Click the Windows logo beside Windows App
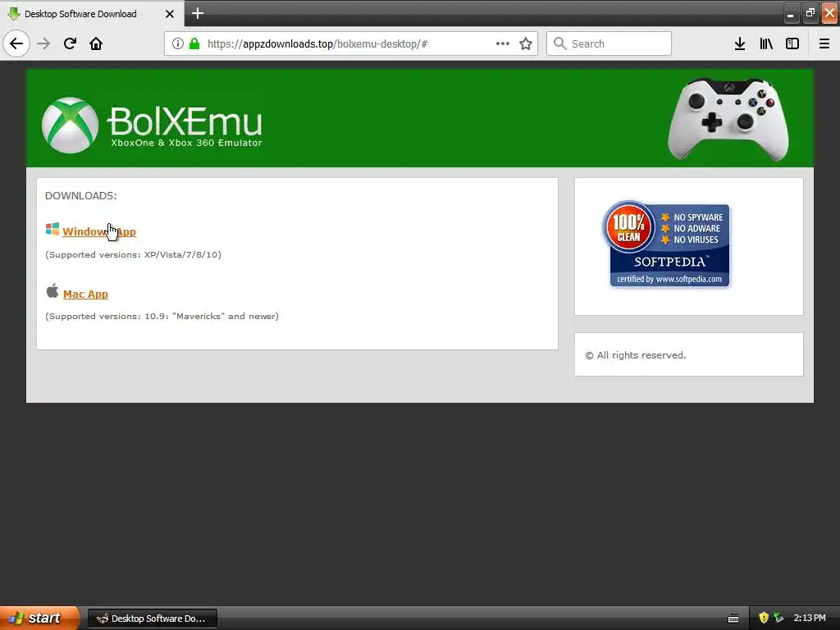The height and width of the screenshot is (630, 840). pyautogui.click(x=52, y=230)
